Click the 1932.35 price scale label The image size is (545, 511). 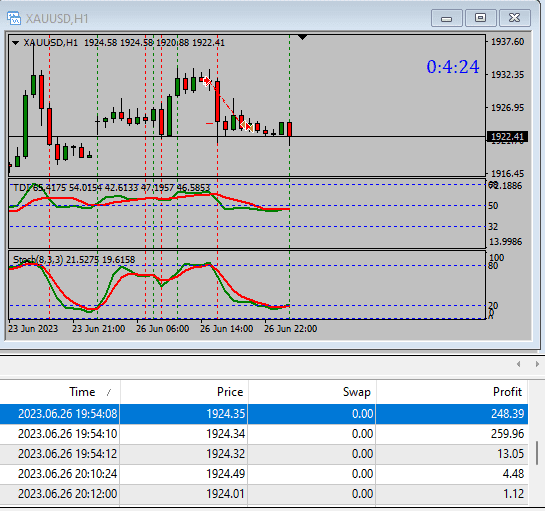(507, 75)
